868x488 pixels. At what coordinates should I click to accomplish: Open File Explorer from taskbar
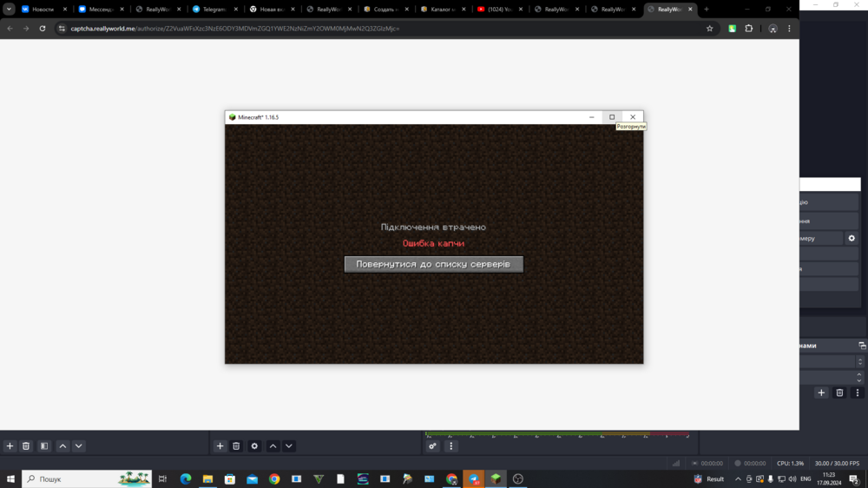click(x=207, y=478)
